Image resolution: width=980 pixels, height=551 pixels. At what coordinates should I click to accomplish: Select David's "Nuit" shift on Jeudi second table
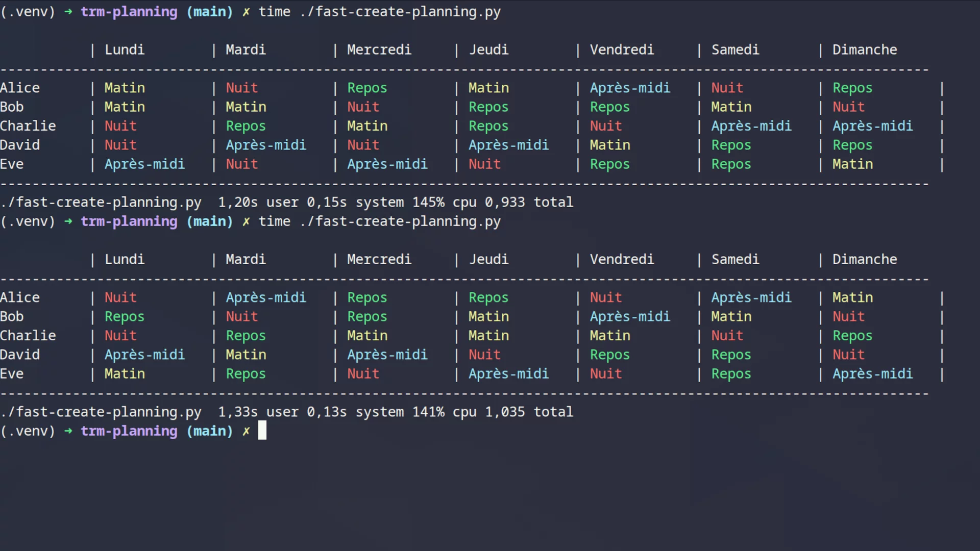click(484, 354)
